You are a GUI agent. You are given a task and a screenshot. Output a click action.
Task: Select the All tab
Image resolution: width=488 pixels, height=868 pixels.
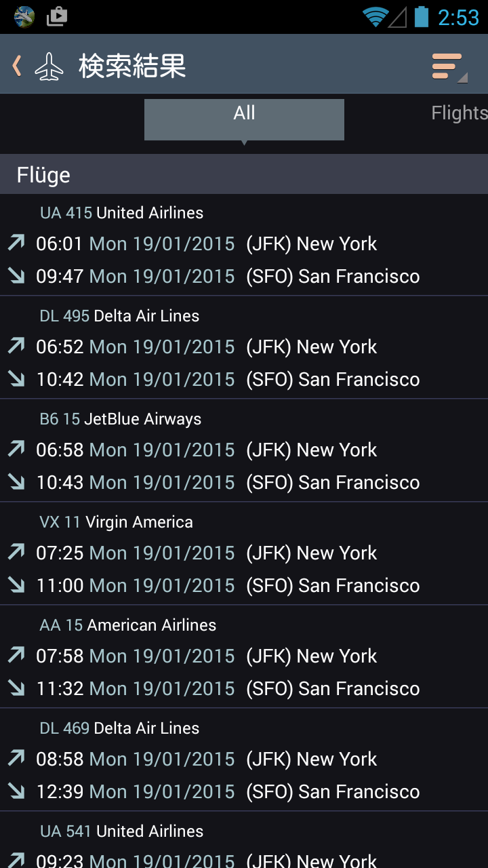coord(244,119)
